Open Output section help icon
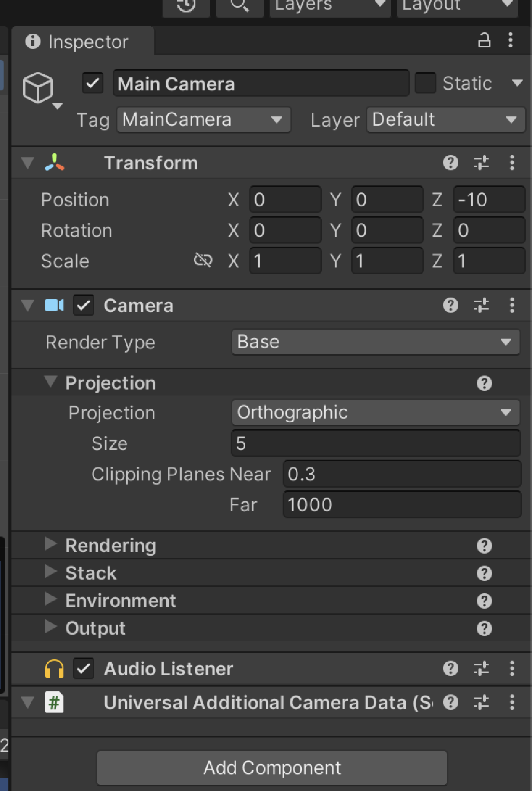Viewport: 532px width, 791px height. (x=484, y=628)
